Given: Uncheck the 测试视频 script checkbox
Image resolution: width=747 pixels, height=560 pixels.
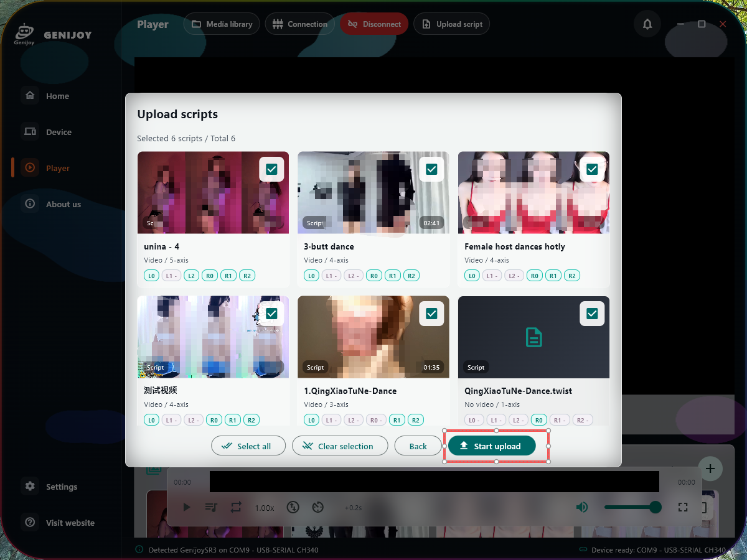Looking at the screenshot, I should [271, 314].
